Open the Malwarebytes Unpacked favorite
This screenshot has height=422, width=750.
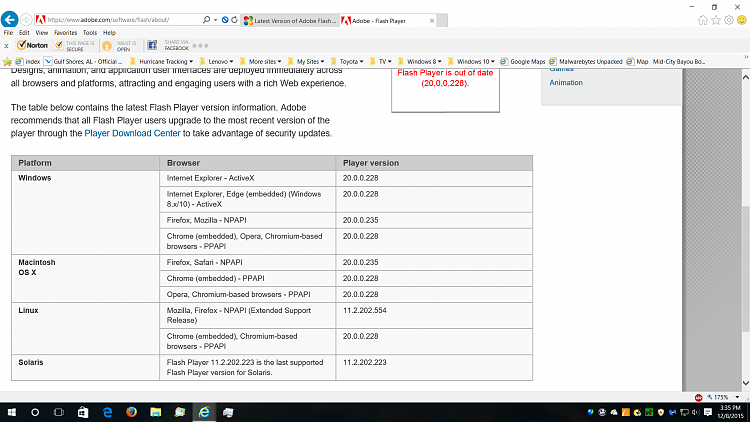586,62
